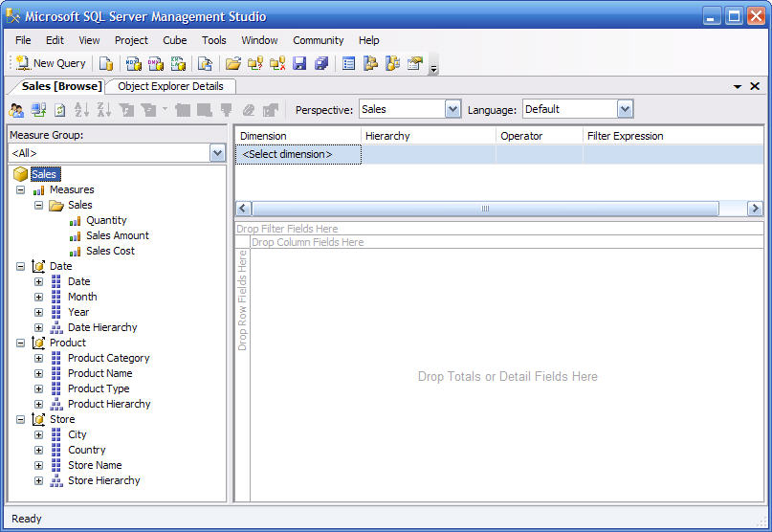Screen dimensions: 772x532
Task: Close the active document tab with X
Action: coord(755,86)
